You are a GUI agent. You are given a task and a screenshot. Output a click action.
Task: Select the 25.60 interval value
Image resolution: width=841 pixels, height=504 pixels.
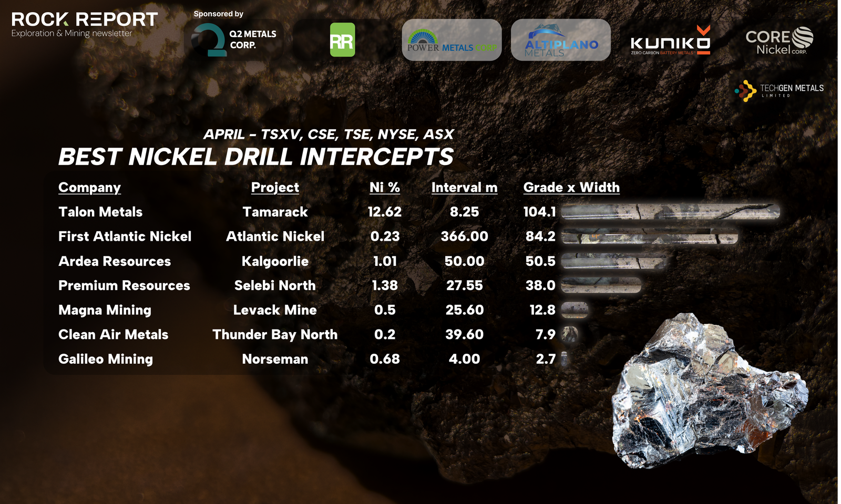click(x=464, y=310)
